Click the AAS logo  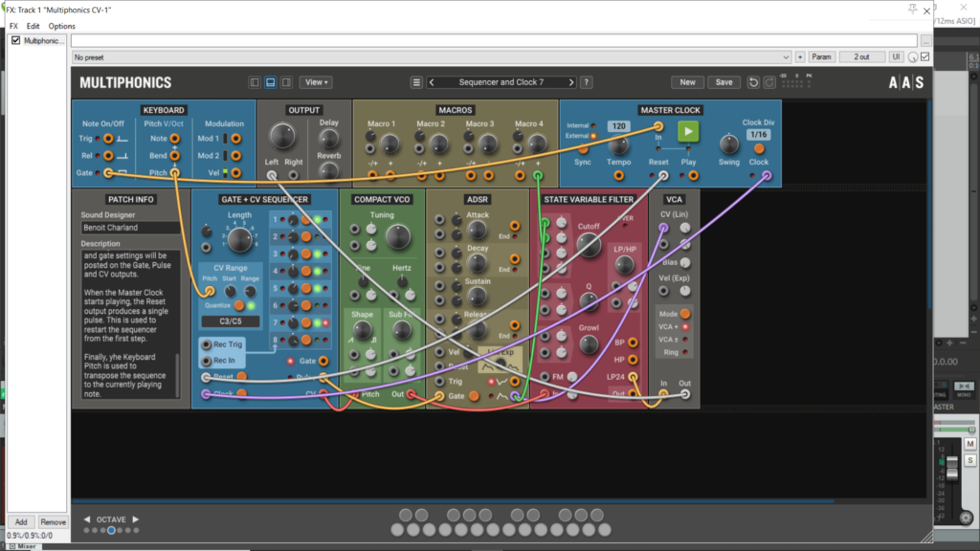(905, 82)
